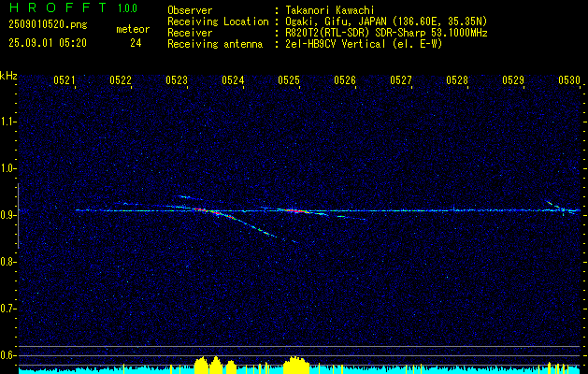Click the vertical gray frequency range bar
This screenshot has height=374, width=588.
[x=18, y=216]
